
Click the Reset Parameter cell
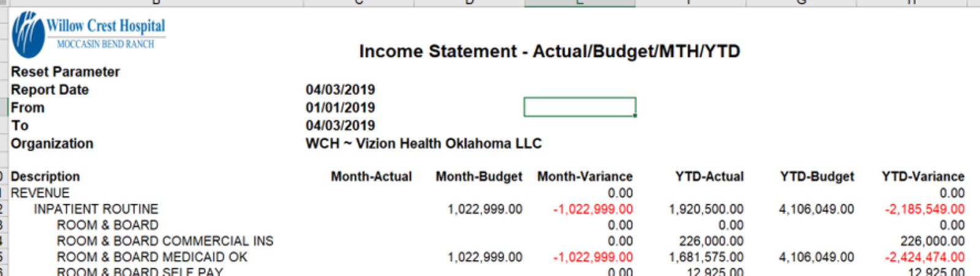coord(66,72)
